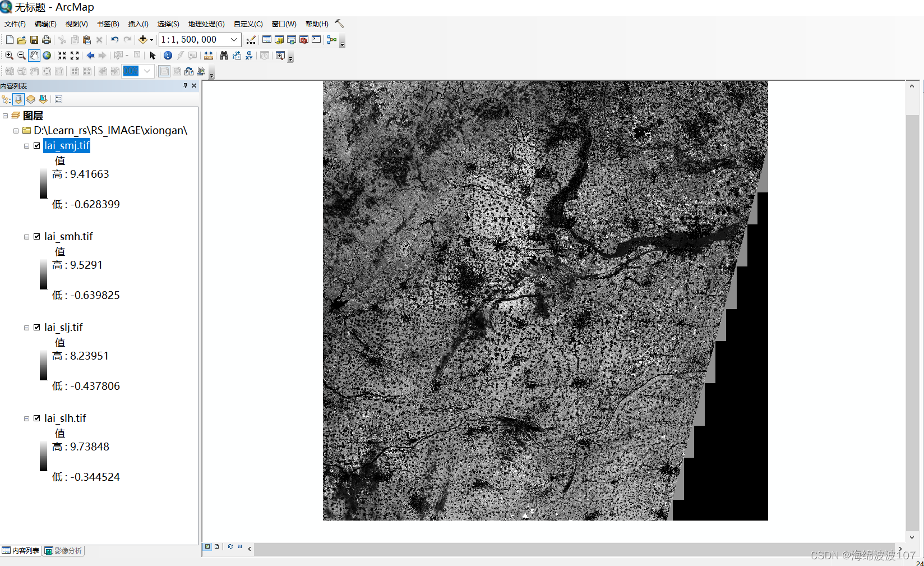Save the map document
Image resolution: width=924 pixels, height=566 pixels.
click(x=34, y=40)
